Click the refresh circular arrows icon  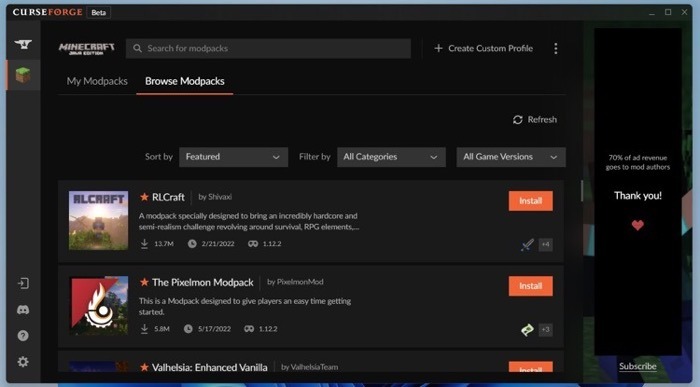[x=517, y=120]
